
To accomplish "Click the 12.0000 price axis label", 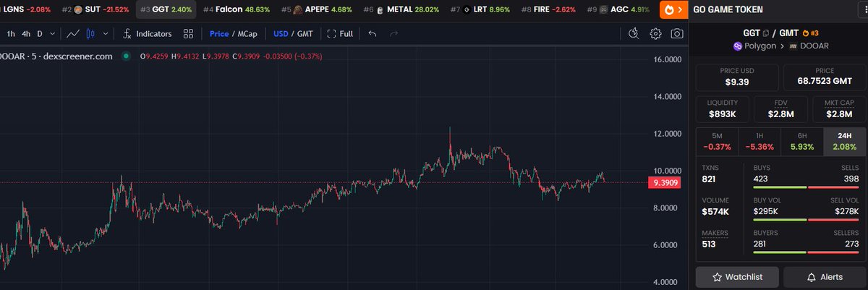I will click(x=667, y=134).
